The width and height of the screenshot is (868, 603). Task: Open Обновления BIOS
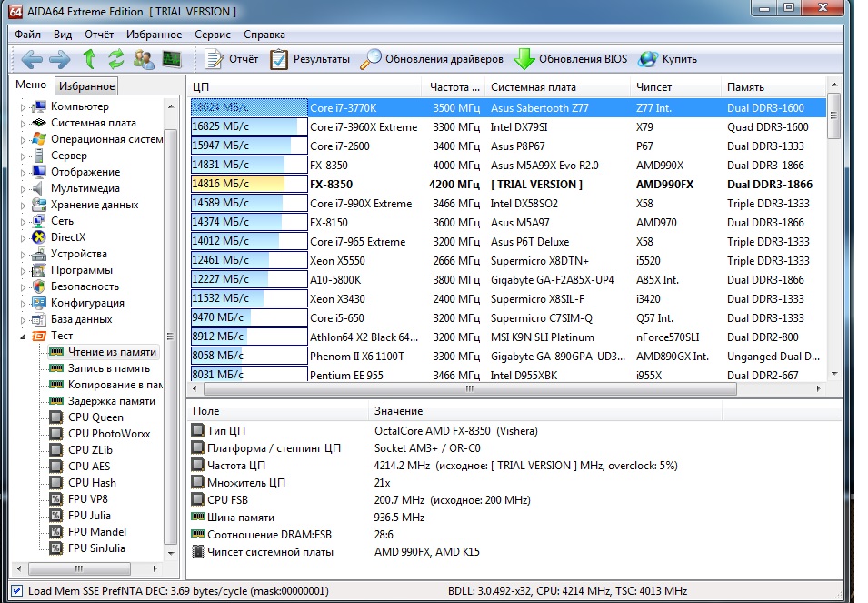(571, 59)
